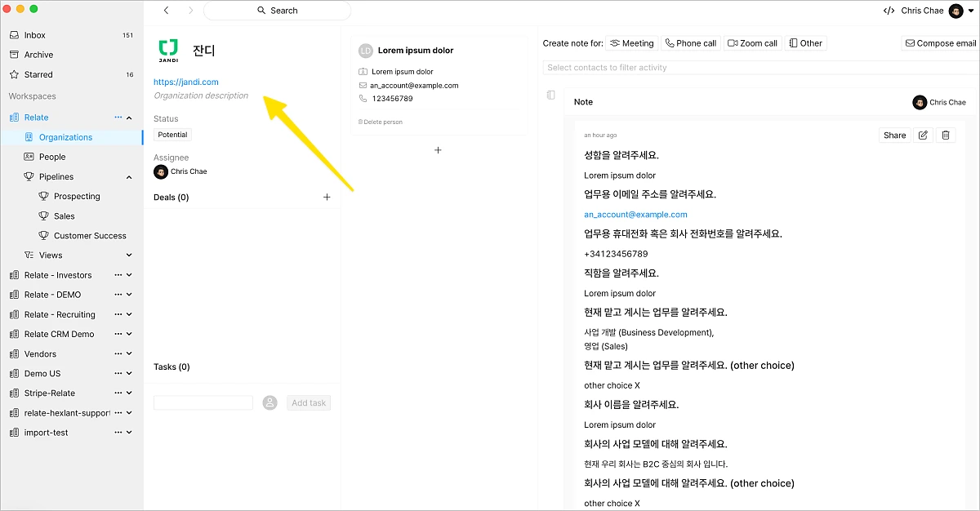Click the LD contact avatar

(x=365, y=51)
